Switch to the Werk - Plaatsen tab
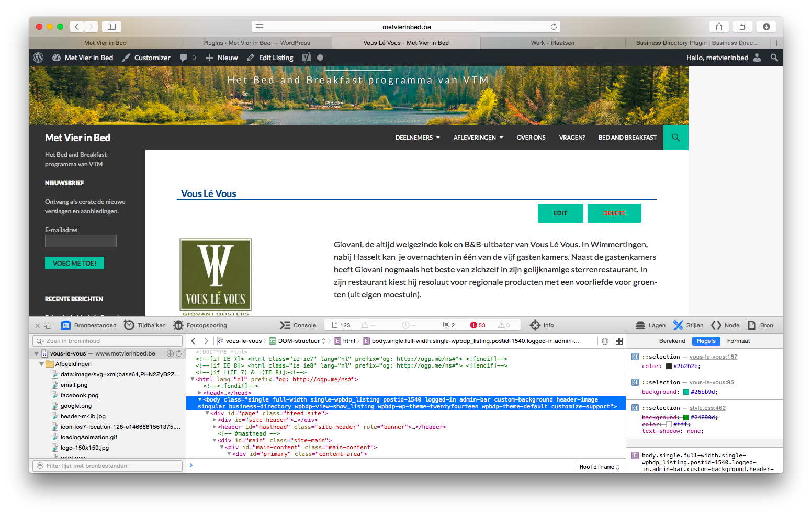The image size is (812, 515). pos(552,43)
